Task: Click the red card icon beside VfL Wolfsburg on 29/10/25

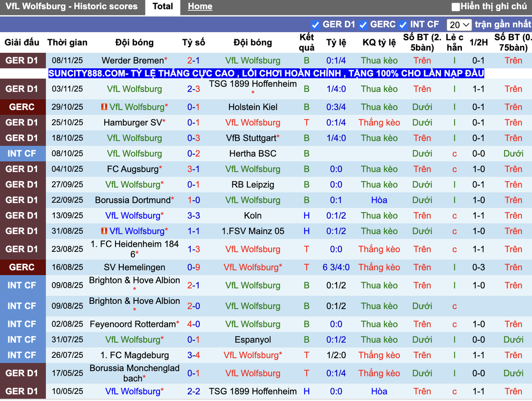Action: click(x=104, y=107)
